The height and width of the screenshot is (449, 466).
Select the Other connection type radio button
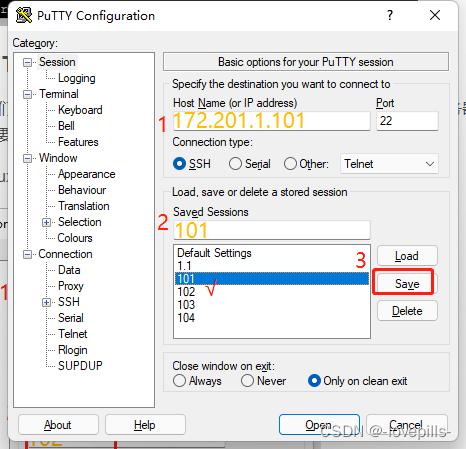pos(290,164)
